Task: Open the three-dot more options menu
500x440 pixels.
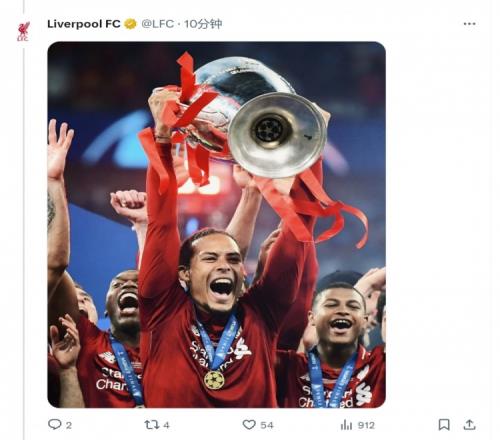Action: [x=469, y=24]
